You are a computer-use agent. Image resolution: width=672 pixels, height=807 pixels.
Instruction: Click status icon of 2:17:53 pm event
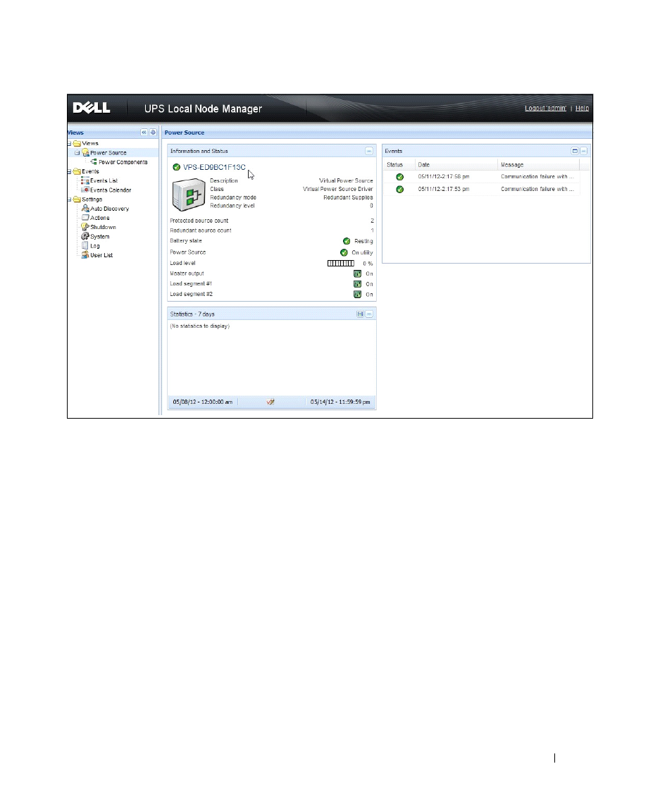tap(400, 190)
